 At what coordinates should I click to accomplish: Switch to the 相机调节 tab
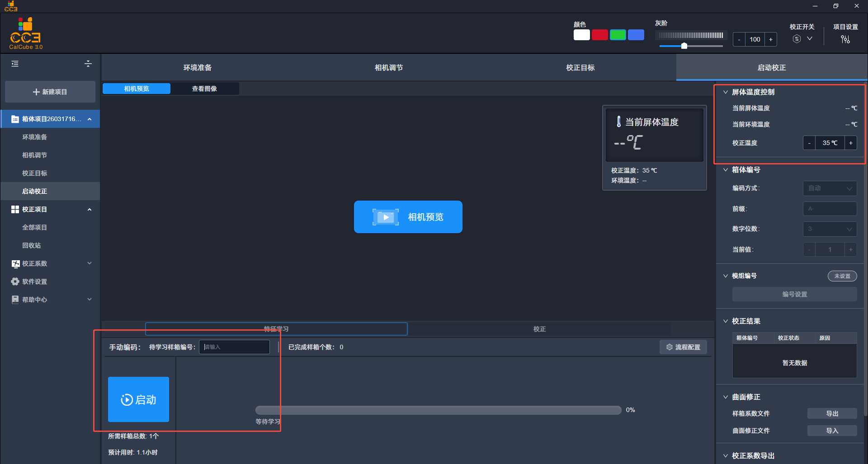pyautogui.click(x=389, y=68)
